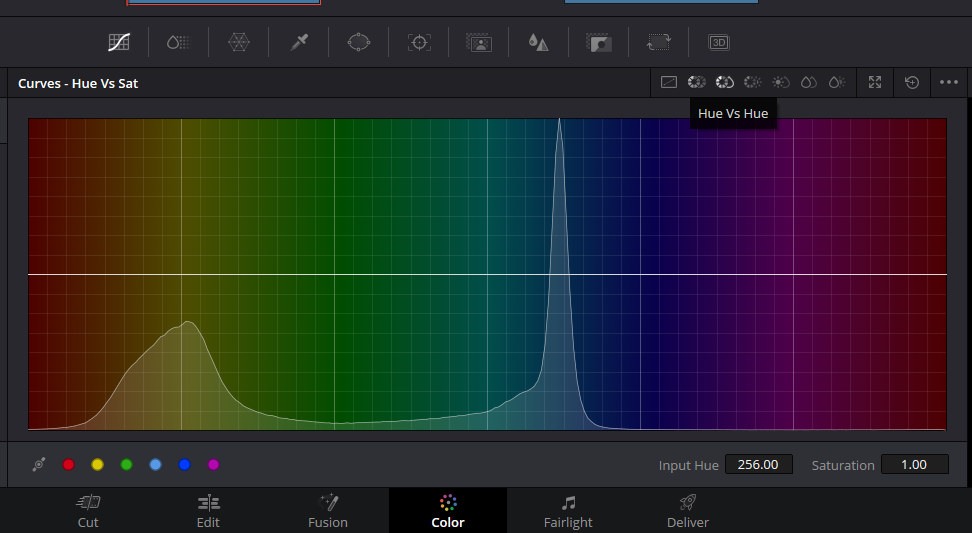Go to the Deliver page
The width and height of the screenshot is (972, 533).
tap(688, 511)
